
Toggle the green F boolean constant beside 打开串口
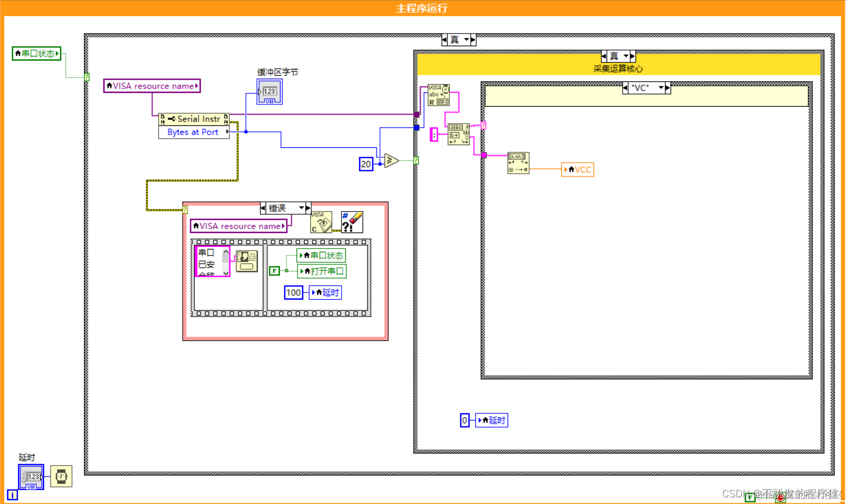(274, 270)
